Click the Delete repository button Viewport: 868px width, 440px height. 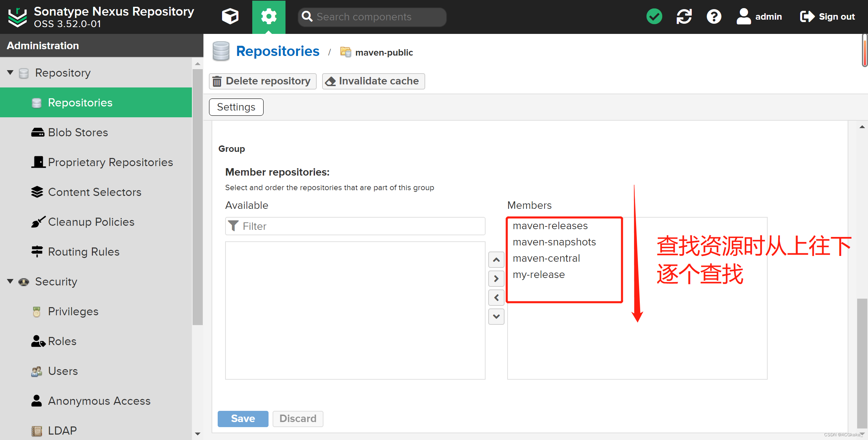coord(262,81)
